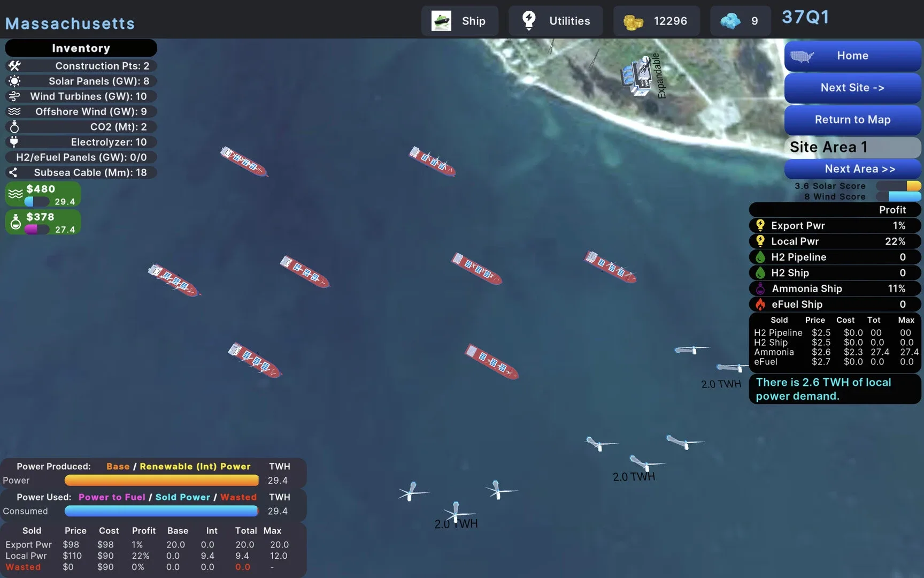Go to Home screen

[x=852, y=56]
